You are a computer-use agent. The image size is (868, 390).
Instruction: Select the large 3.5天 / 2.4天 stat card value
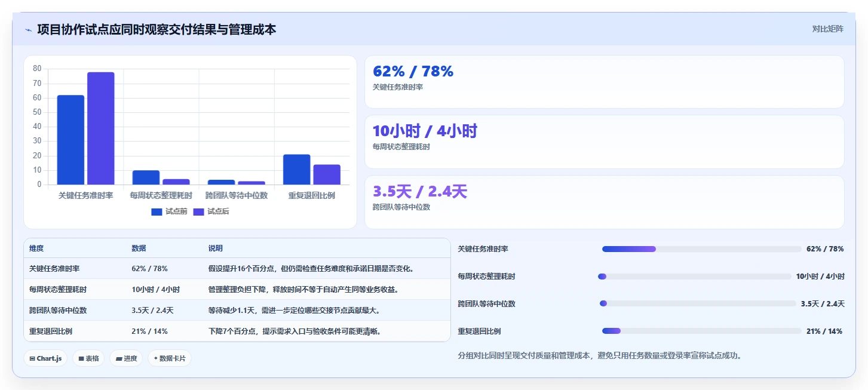(x=420, y=192)
